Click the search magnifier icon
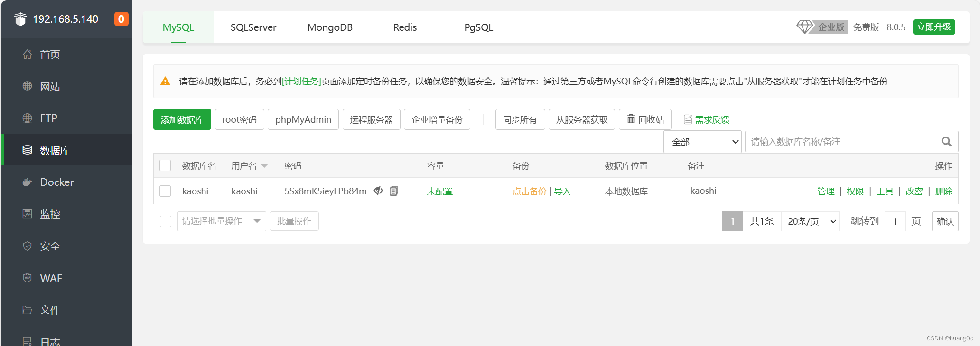 pos(946,142)
